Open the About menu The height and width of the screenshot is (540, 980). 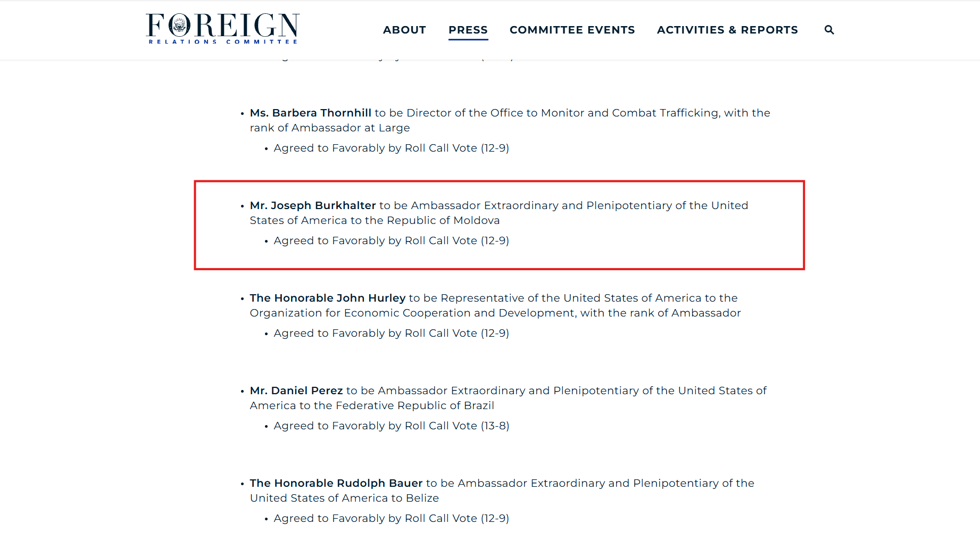[x=404, y=30]
